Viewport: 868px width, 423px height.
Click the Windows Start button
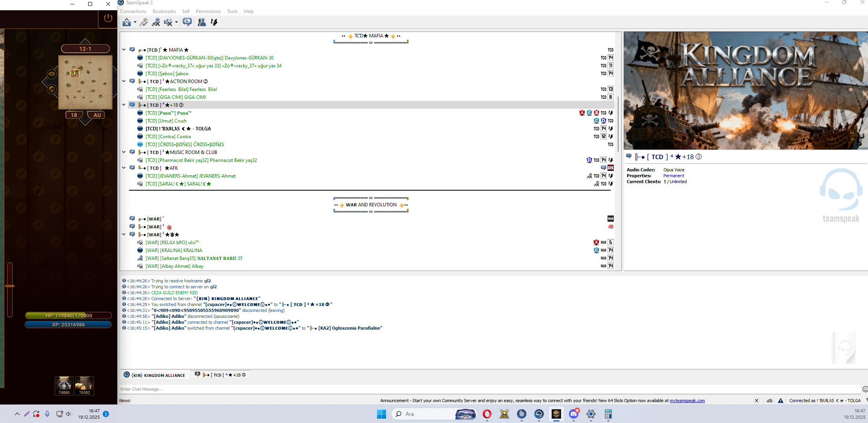(x=381, y=414)
